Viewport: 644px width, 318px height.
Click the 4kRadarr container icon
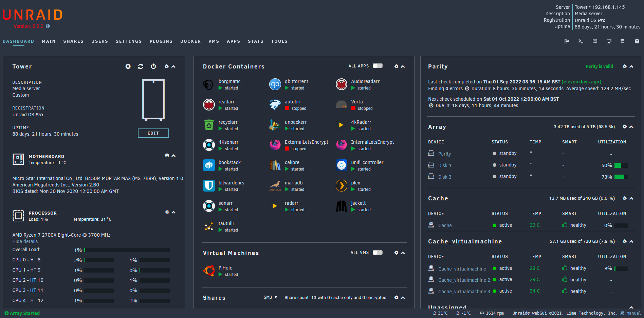[342, 125]
